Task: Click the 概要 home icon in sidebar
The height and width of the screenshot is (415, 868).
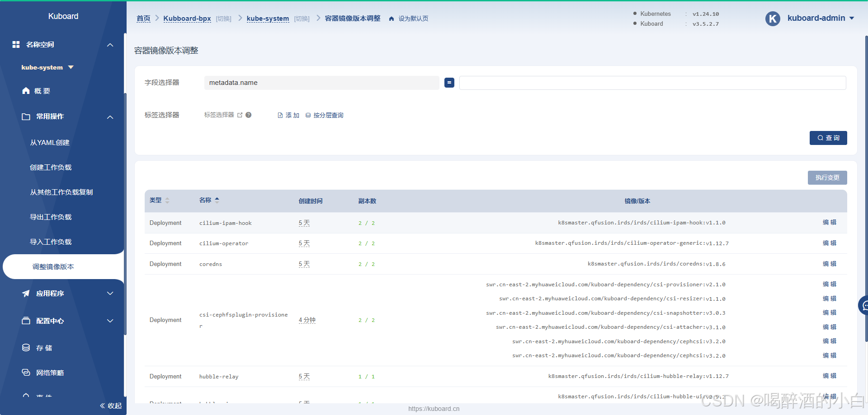Action: [26, 91]
